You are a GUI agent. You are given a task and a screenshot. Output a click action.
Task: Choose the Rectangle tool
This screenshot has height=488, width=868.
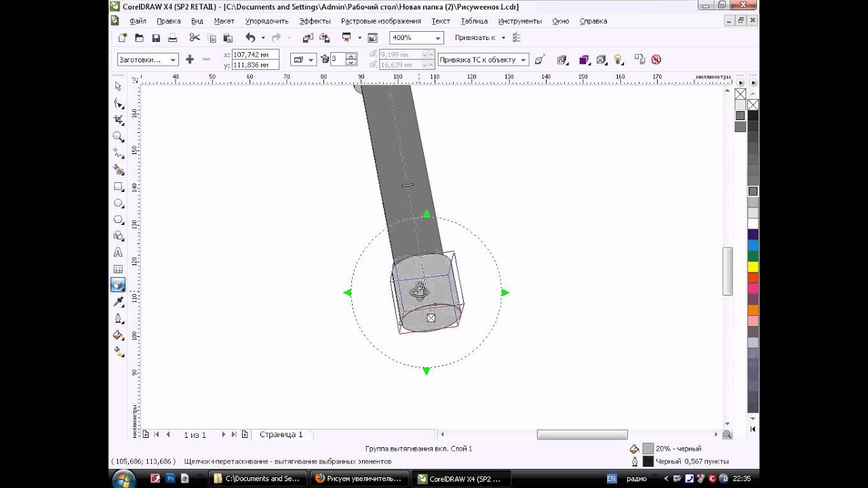[118, 186]
